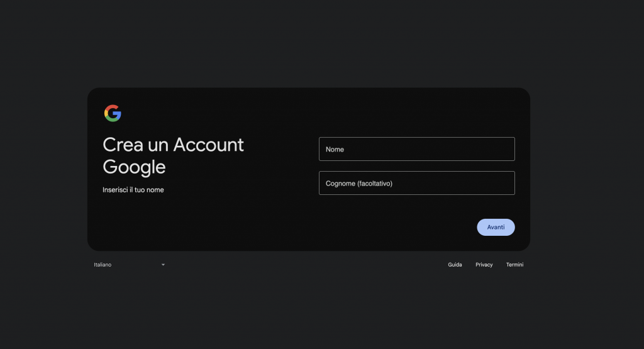Open the Guida link

[x=455, y=265]
